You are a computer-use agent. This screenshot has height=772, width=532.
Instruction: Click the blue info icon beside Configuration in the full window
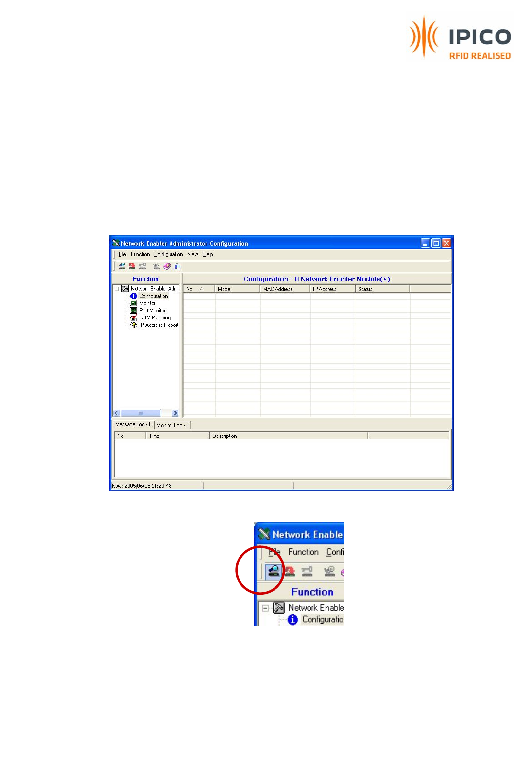(133, 296)
